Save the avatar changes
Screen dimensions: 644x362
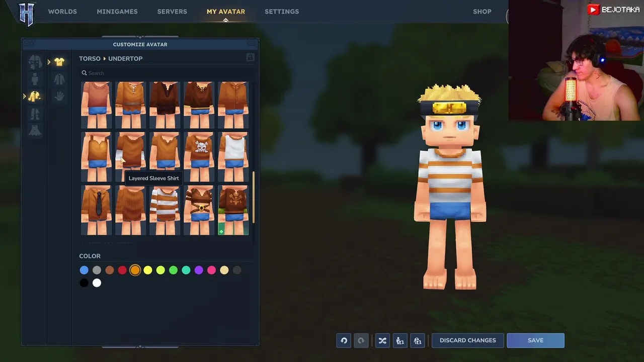tap(535, 340)
